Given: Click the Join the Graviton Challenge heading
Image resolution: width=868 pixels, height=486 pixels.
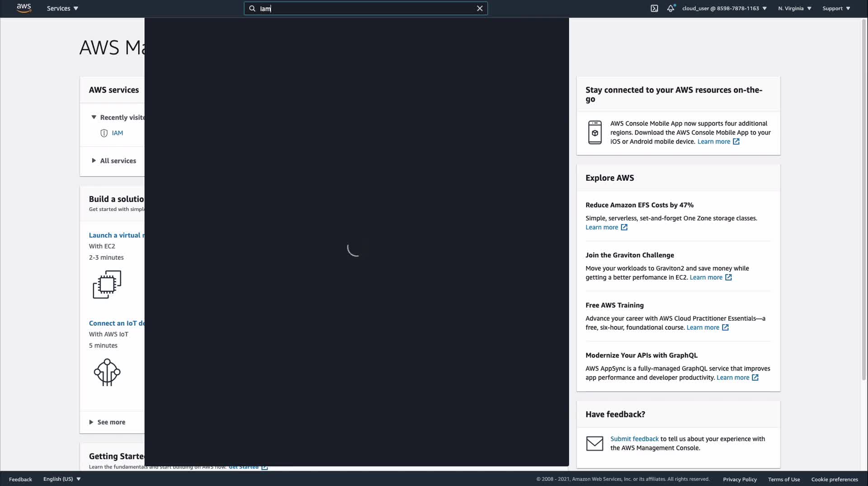Looking at the screenshot, I should click(x=629, y=255).
